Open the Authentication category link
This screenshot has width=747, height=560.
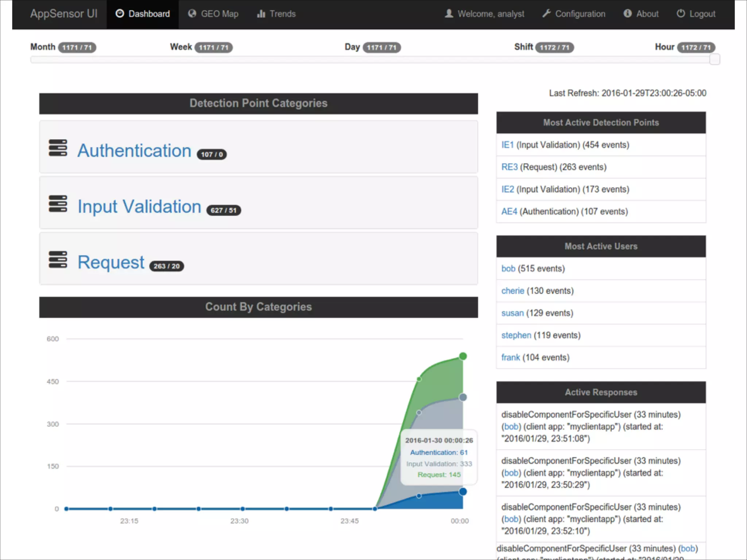pos(134,151)
